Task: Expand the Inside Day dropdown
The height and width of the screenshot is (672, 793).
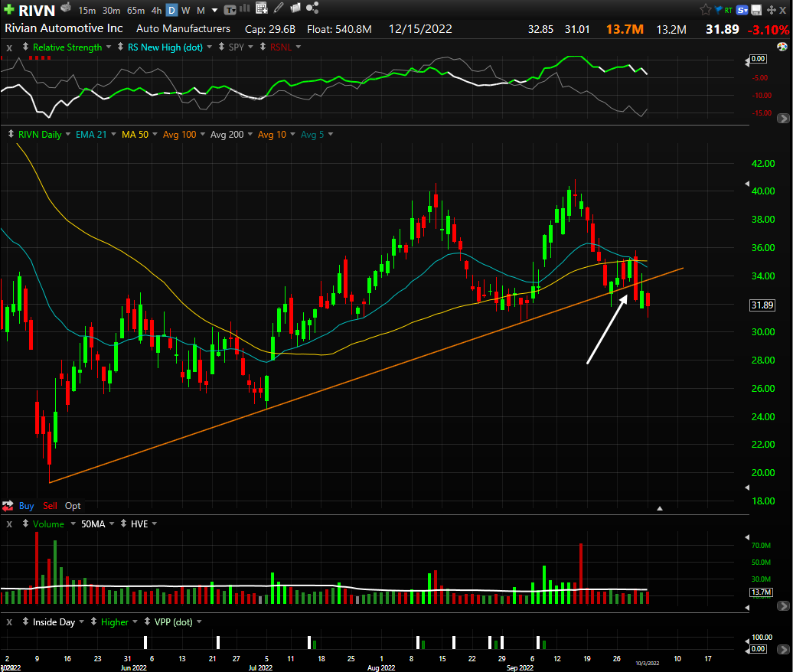Action: click(x=81, y=622)
